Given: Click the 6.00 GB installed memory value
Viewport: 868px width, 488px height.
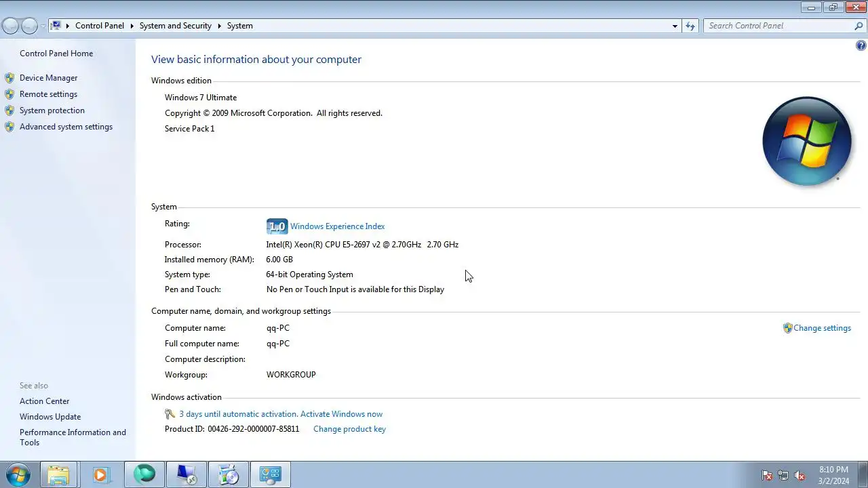Looking at the screenshot, I should tap(279, 260).
